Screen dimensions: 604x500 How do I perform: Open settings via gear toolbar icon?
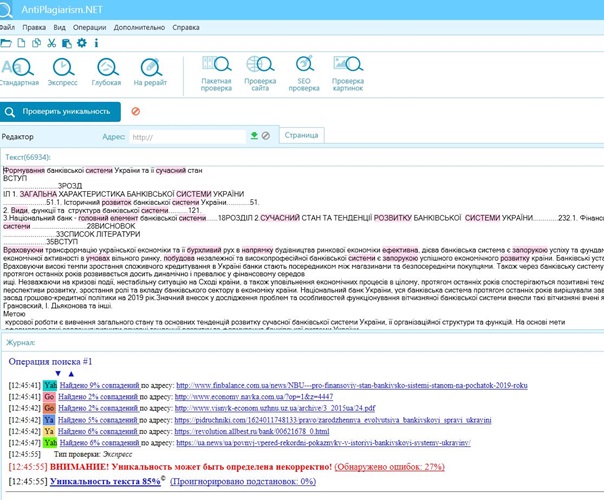82,43
